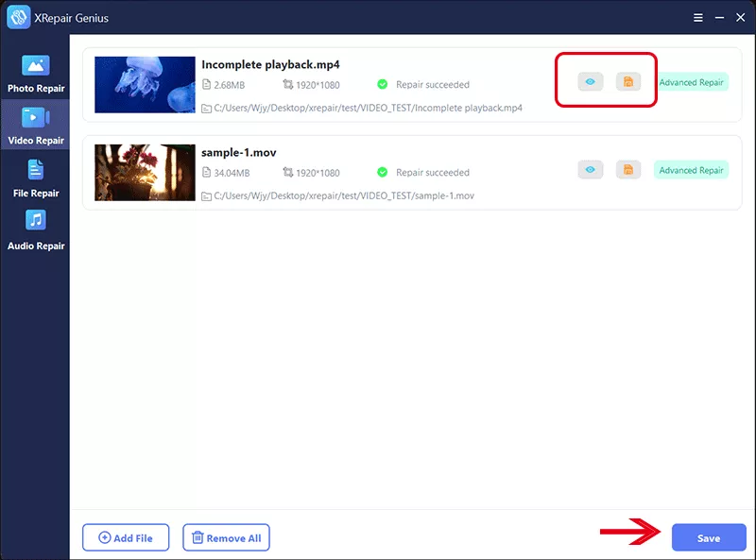Screen dimensions: 756x560
Task: Switch to Video Repair tab
Action: pos(36,127)
